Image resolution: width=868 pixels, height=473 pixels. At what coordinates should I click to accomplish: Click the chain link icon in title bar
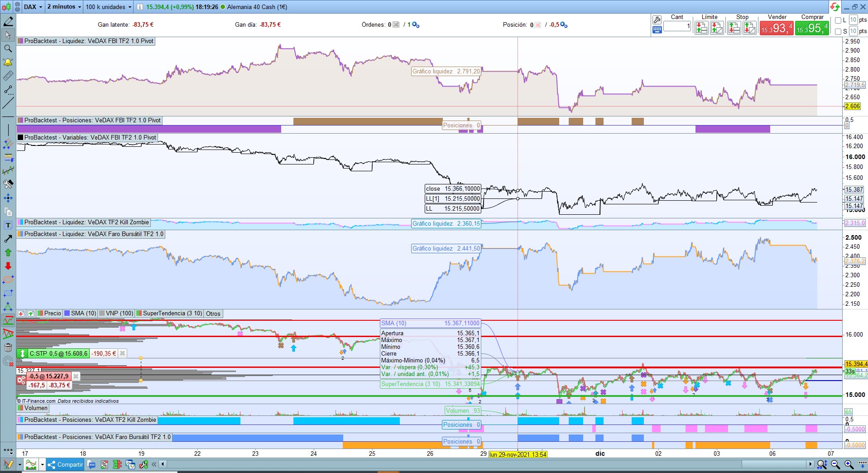click(17, 7)
